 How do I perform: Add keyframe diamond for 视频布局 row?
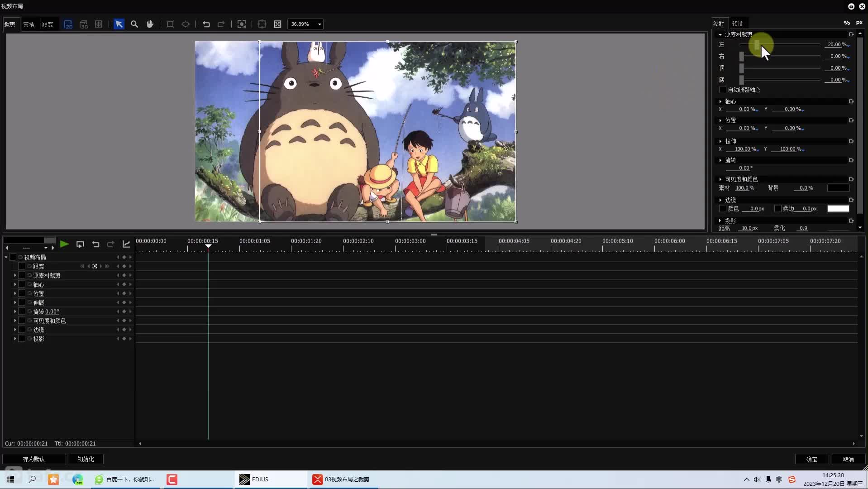pos(124,257)
